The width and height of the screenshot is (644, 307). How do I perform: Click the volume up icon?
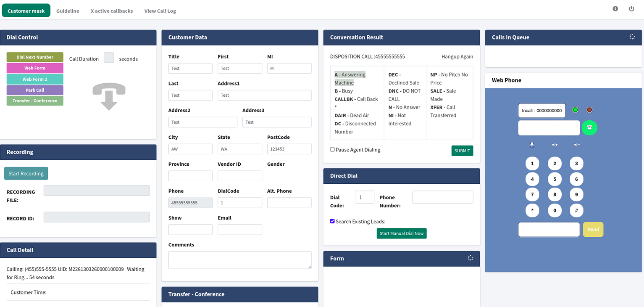[x=555, y=145]
